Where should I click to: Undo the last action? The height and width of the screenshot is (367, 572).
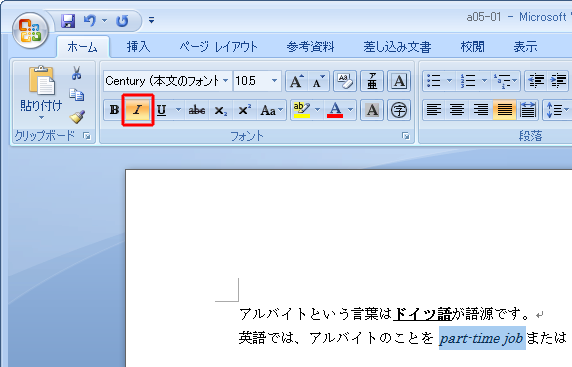click(x=89, y=20)
